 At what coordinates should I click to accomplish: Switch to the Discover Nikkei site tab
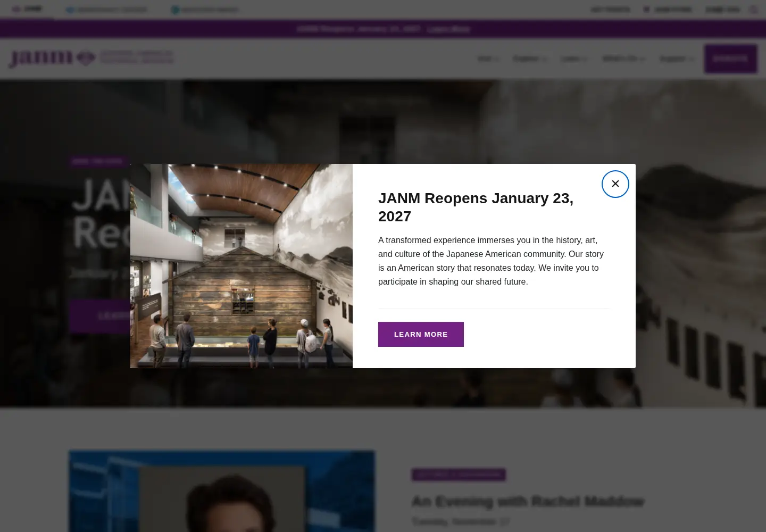pos(205,10)
